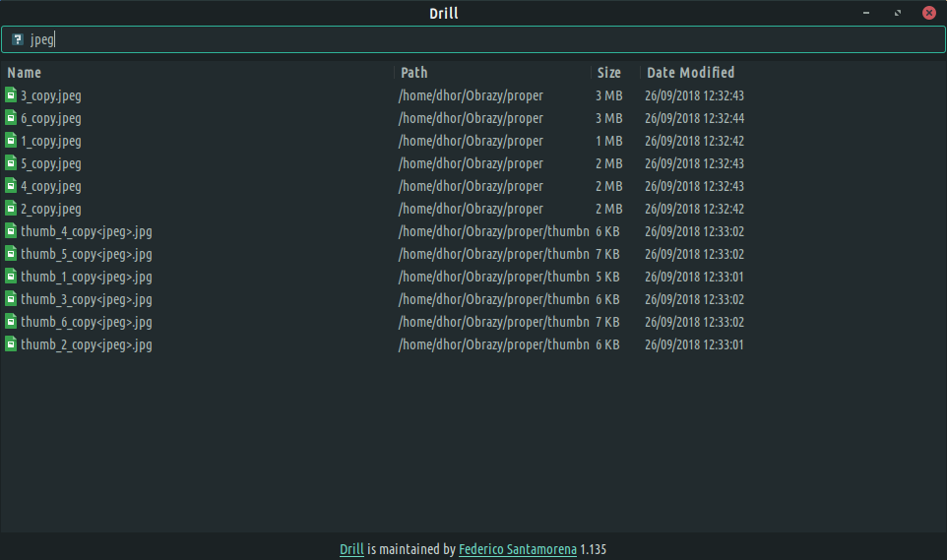Click the file icon of 3_copy.jpeg
947x560 pixels.
11,94
